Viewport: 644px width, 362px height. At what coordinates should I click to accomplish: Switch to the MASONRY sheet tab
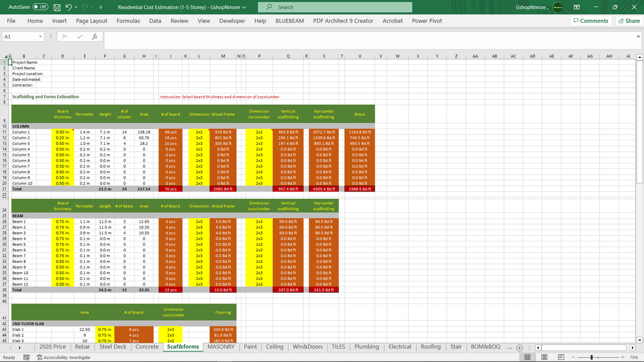click(x=221, y=346)
